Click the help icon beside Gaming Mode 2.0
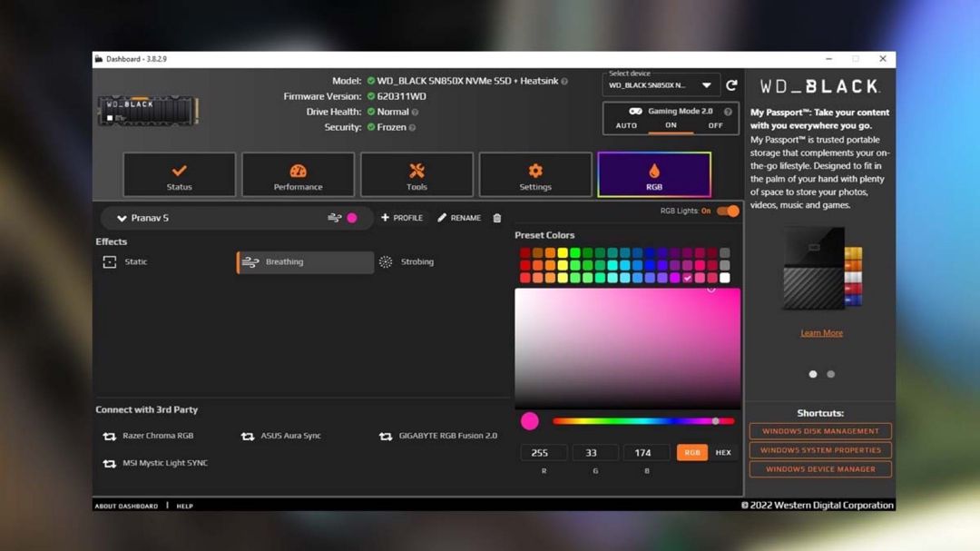The image size is (980, 551). click(x=728, y=112)
